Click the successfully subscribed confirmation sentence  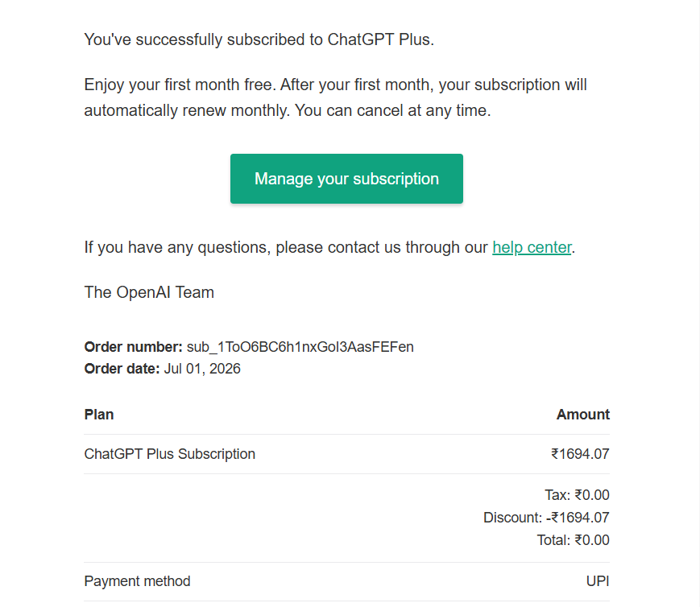coord(259,39)
